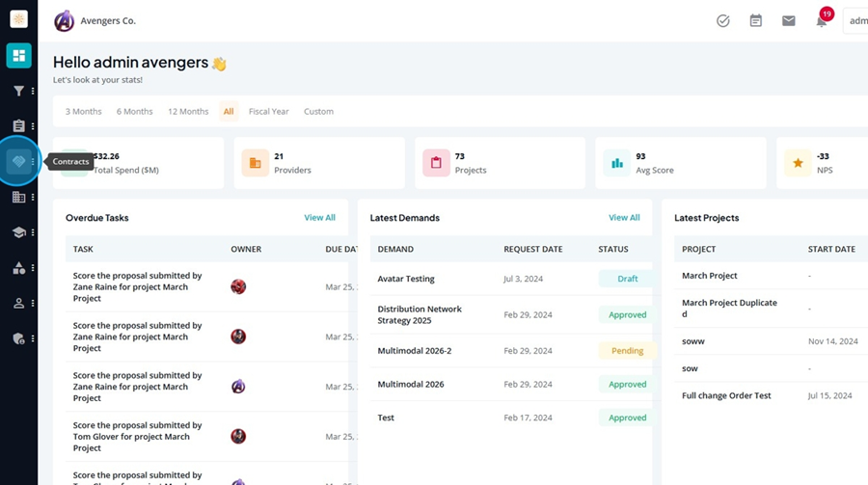Expand submenu dots beside graduation cap icon
868x485 pixels.
click(x=33, y=232)
